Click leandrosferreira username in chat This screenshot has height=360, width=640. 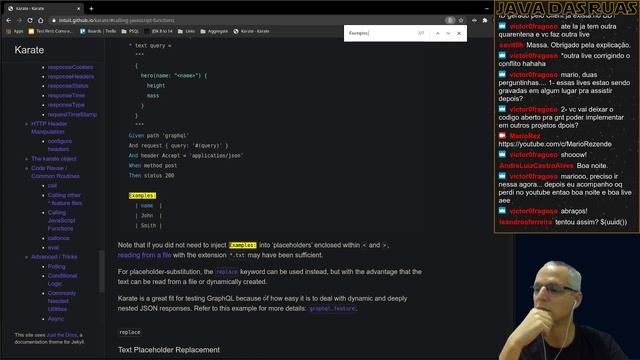click(525, 222)
